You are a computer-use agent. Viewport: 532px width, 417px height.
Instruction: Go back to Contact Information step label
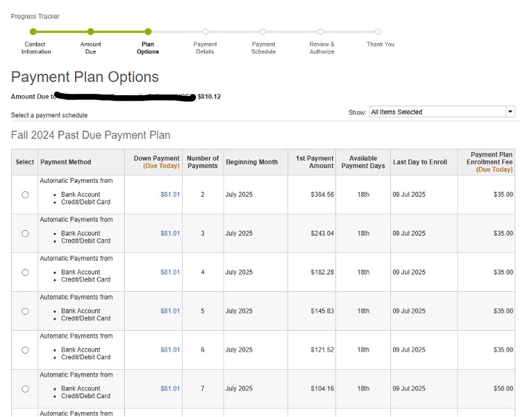tap(35, 48)
